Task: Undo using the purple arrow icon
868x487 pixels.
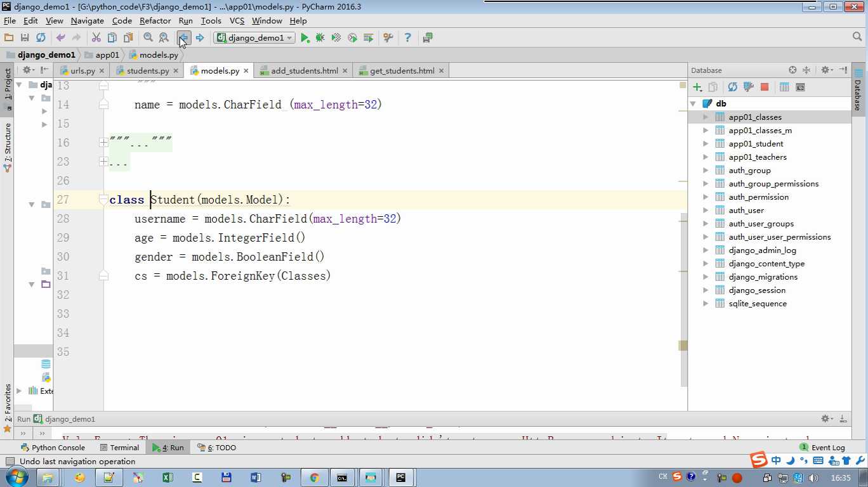Action: (61, 38)
